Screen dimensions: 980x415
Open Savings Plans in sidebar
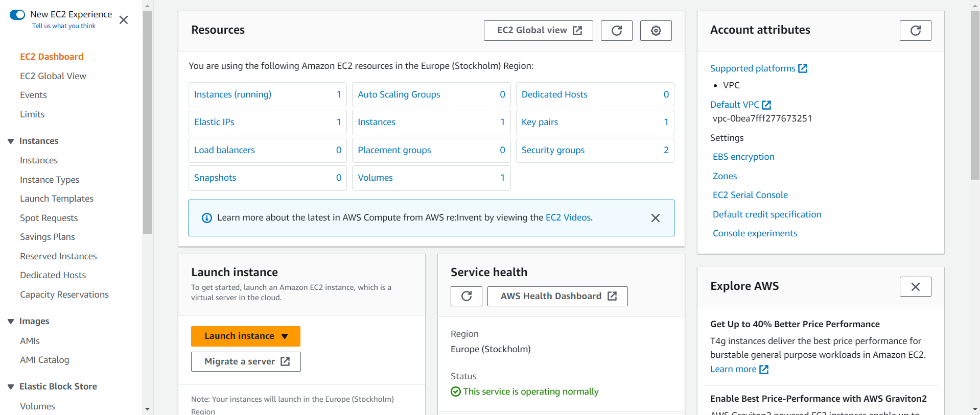pos(48,237)
